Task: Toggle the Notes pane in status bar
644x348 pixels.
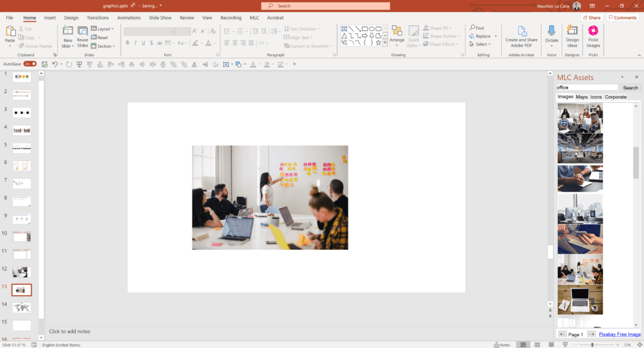Action: coord(501,345)
